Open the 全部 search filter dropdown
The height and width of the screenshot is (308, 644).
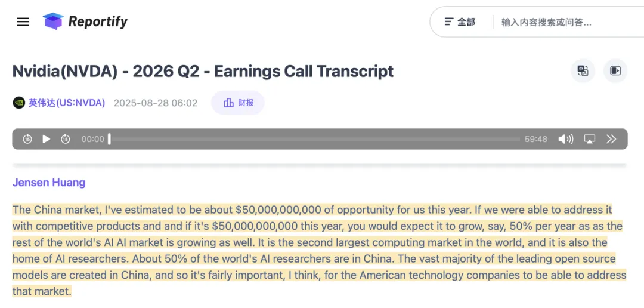pos(460,22)
